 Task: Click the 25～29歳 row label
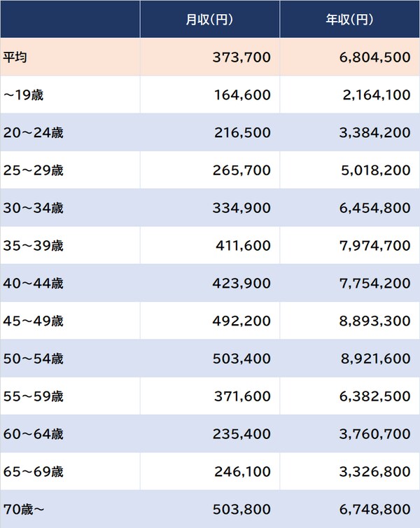pos(33,171)
